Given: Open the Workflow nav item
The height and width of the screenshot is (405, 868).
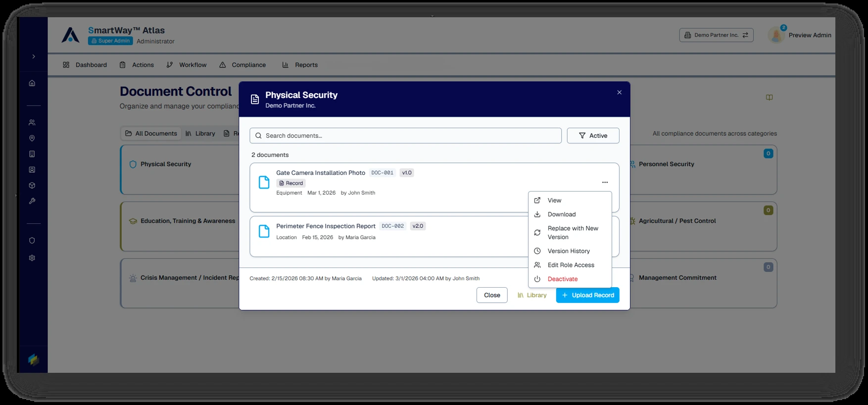Looking at the screenshot, I should 187,65.
